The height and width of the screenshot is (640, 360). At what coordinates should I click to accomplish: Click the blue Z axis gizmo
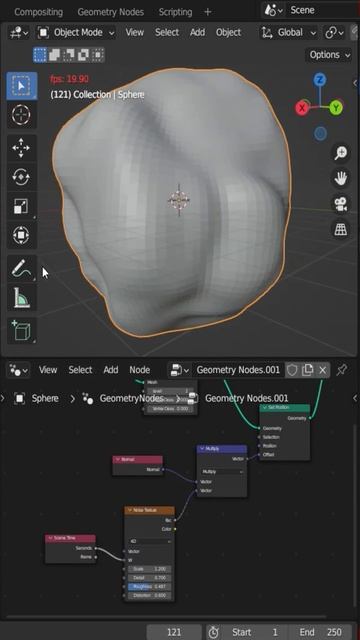click(x=320, y=80)
